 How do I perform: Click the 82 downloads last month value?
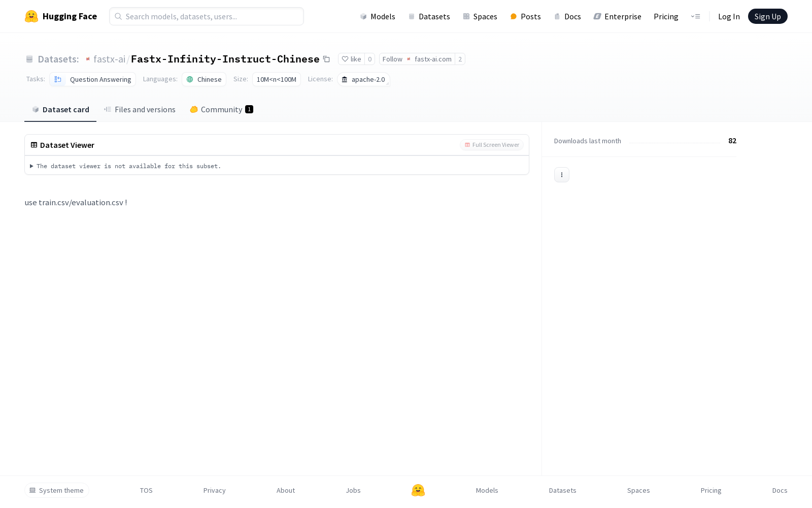click(x=732, y=141)
